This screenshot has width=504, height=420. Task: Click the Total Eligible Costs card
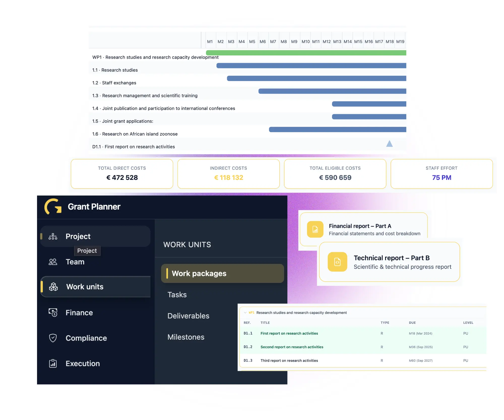click(x=335, y=174)
